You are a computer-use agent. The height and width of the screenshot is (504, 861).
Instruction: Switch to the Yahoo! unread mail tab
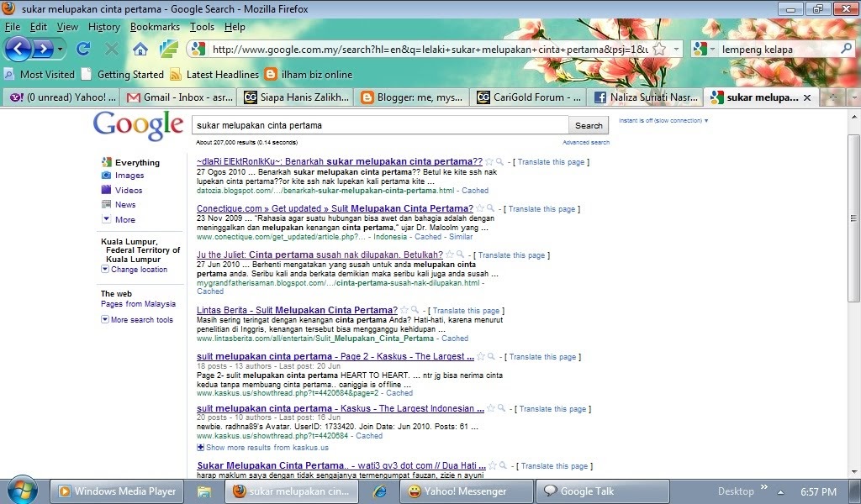pos(62,97)
